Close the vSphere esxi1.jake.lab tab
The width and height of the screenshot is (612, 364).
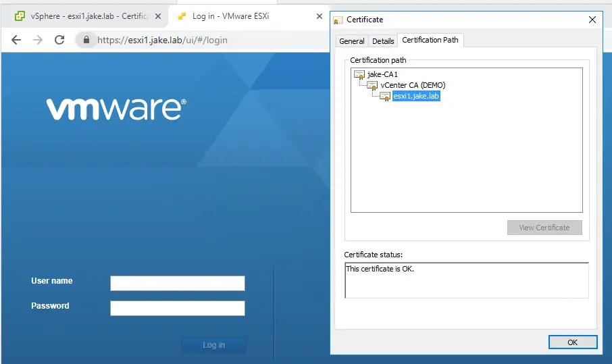157,16
